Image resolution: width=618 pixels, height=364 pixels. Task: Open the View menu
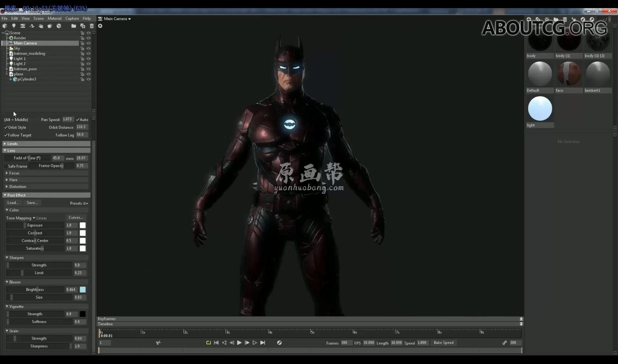click(x=26, y=18)
